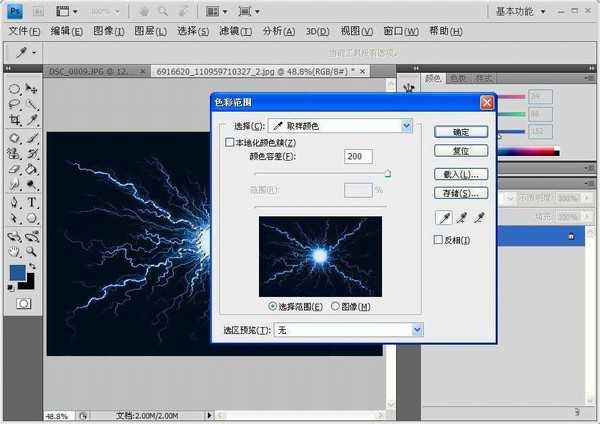Viewport: 600px width, 424px height.
Task: Select the Add to Sample eyedropper
Action: pyautogui.click(x=461, y=217)
